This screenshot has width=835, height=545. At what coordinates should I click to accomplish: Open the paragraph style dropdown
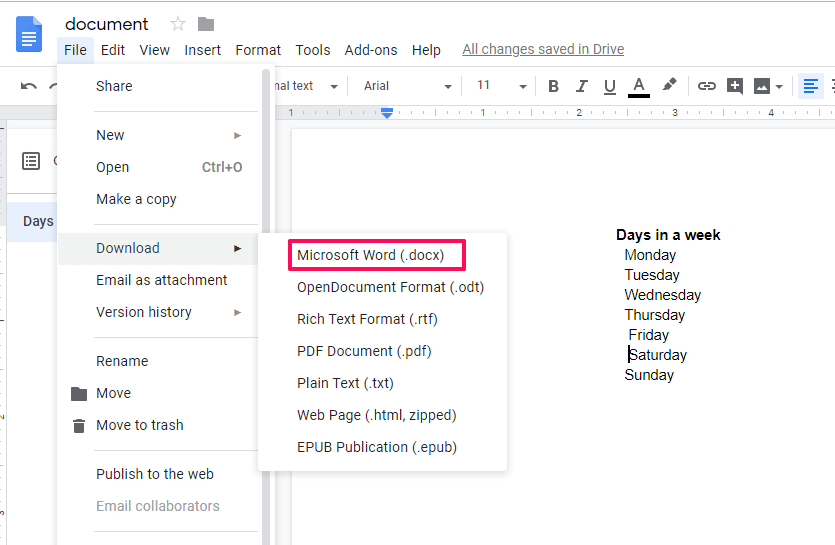point(306,86)
